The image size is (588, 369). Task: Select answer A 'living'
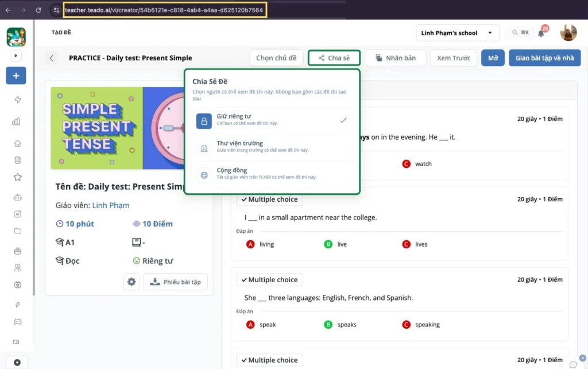point(260,244)
